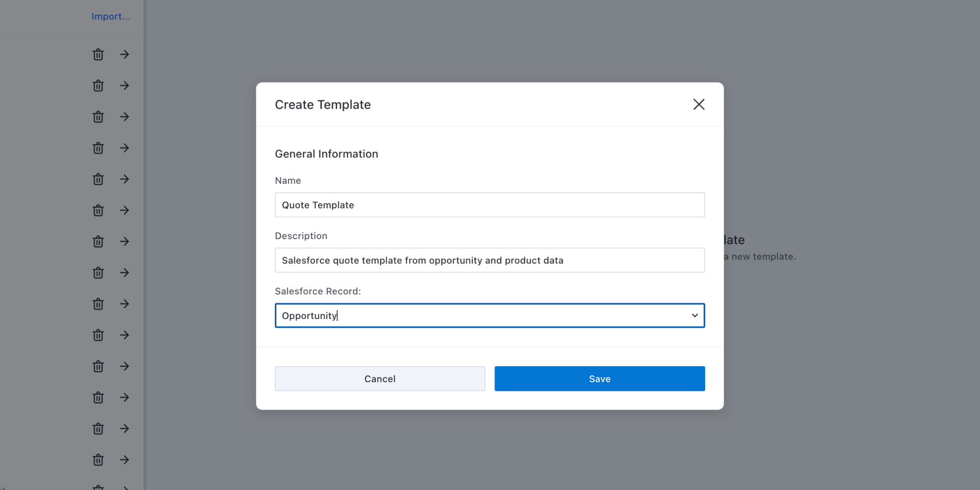
Task: Delete the topmost template using its trash icon
Action: 98,54
